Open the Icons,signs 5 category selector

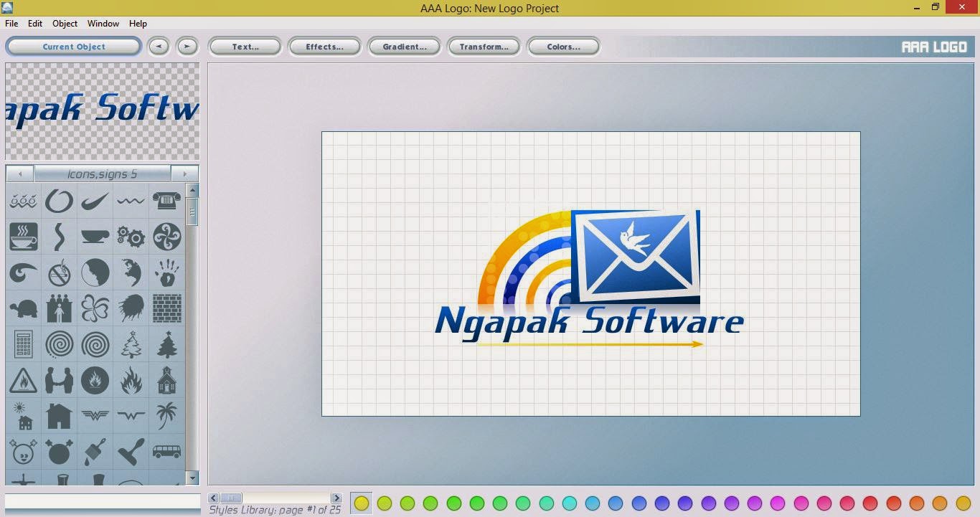[103, 174]
